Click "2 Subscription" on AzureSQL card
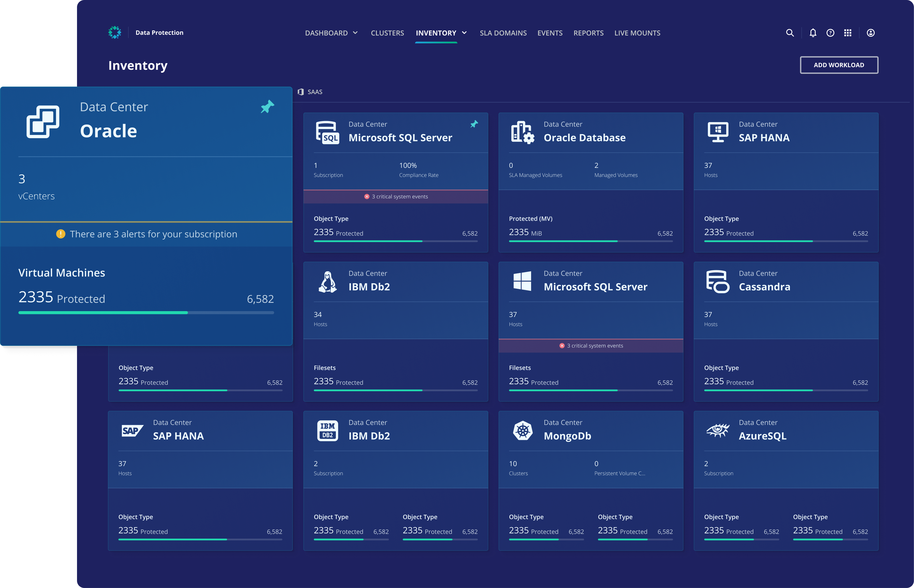The width and height of the screenshot is (914, 588). [x=719, y=468]
